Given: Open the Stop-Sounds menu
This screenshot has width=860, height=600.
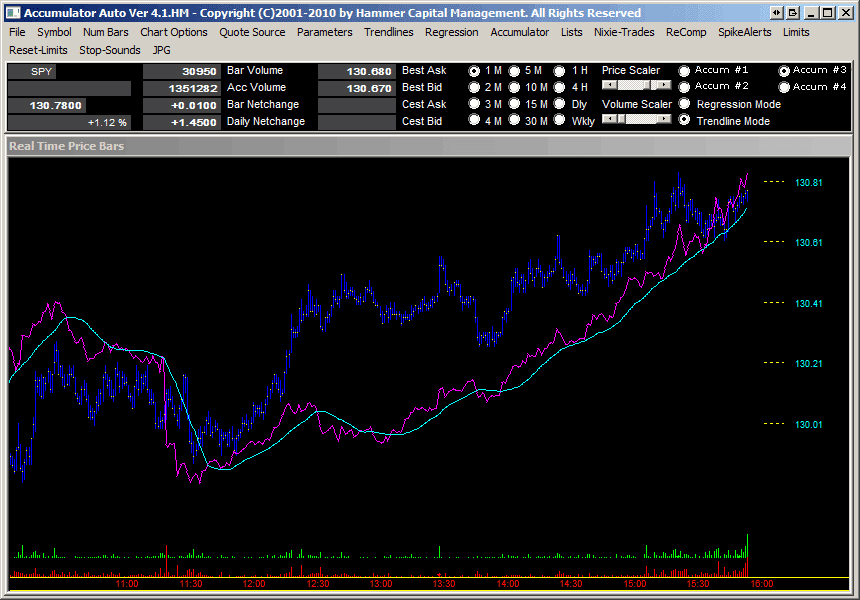Looking at the screenshot, I should click(110, 50).
